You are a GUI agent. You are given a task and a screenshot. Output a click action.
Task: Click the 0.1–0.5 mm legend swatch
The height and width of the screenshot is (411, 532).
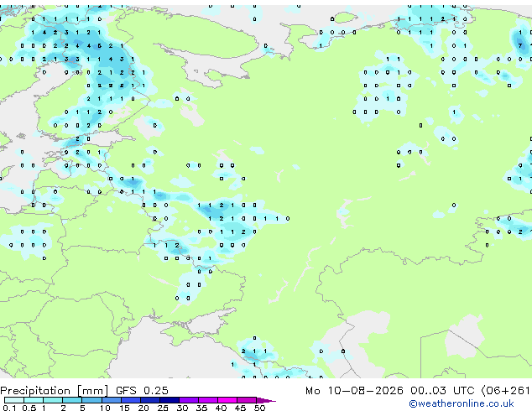[x=14, y=400]
